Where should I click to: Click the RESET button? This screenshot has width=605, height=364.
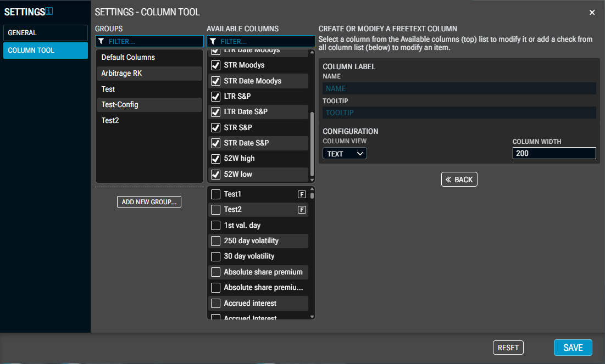508,348
